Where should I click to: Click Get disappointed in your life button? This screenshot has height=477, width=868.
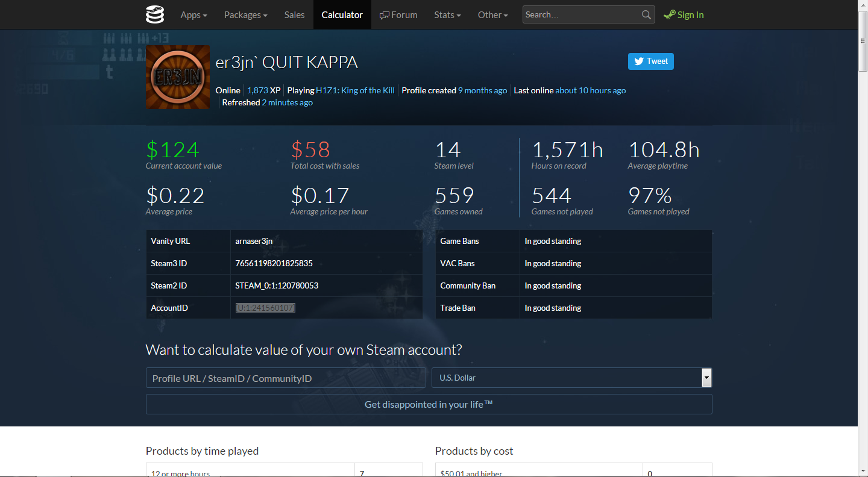(429, 404)
